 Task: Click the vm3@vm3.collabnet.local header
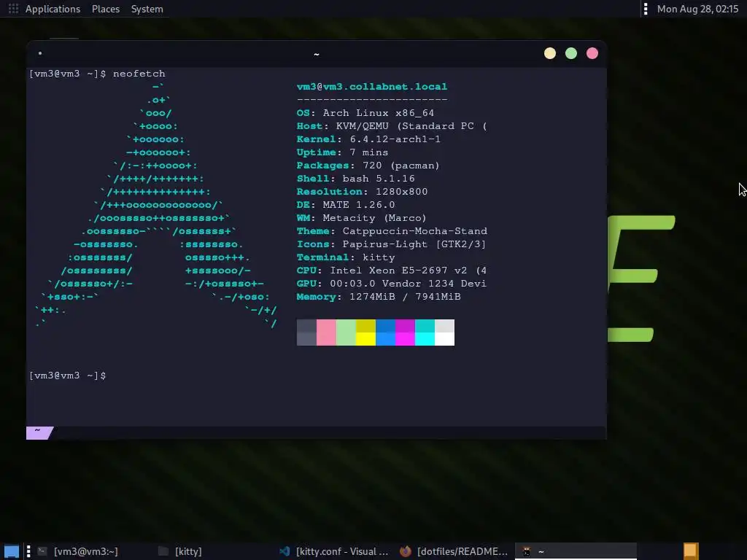click(x=372, y=87)
